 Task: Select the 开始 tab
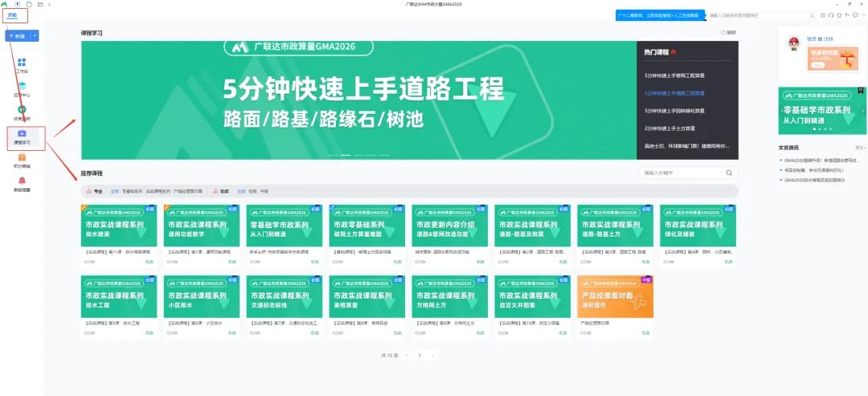click(x=12, y=14)
